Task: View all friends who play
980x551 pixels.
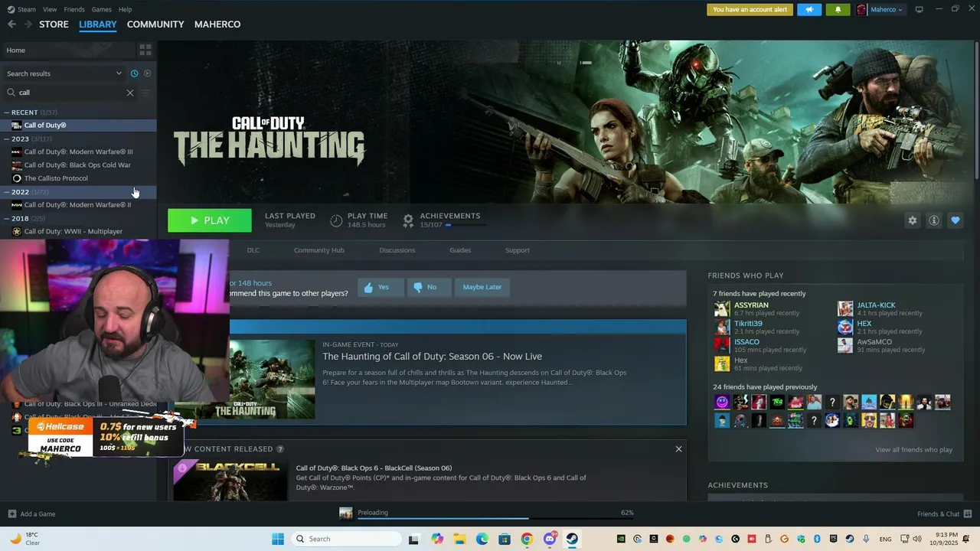Action: [913, 450]
